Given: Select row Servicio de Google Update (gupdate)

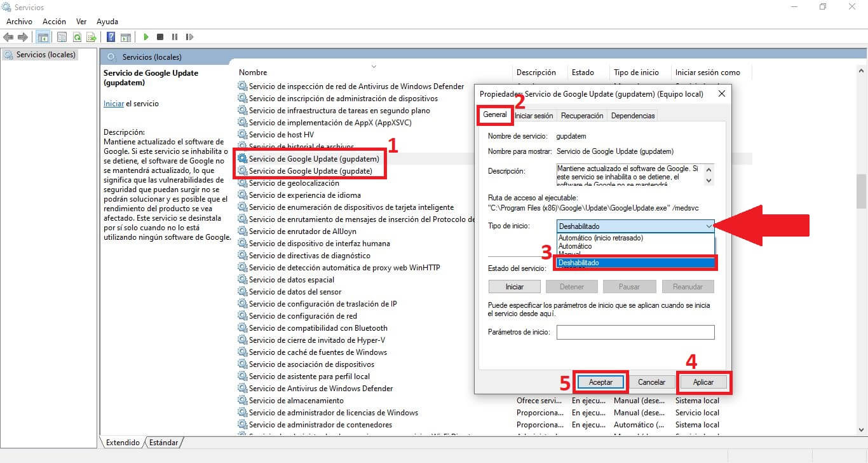Looking at the screenshot, I should click(311, 171).
